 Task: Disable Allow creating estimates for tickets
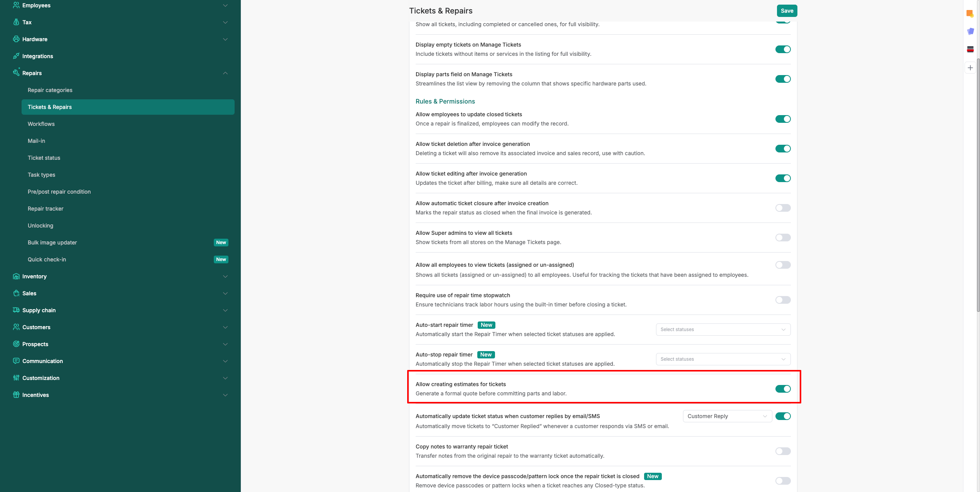[782, 389]
